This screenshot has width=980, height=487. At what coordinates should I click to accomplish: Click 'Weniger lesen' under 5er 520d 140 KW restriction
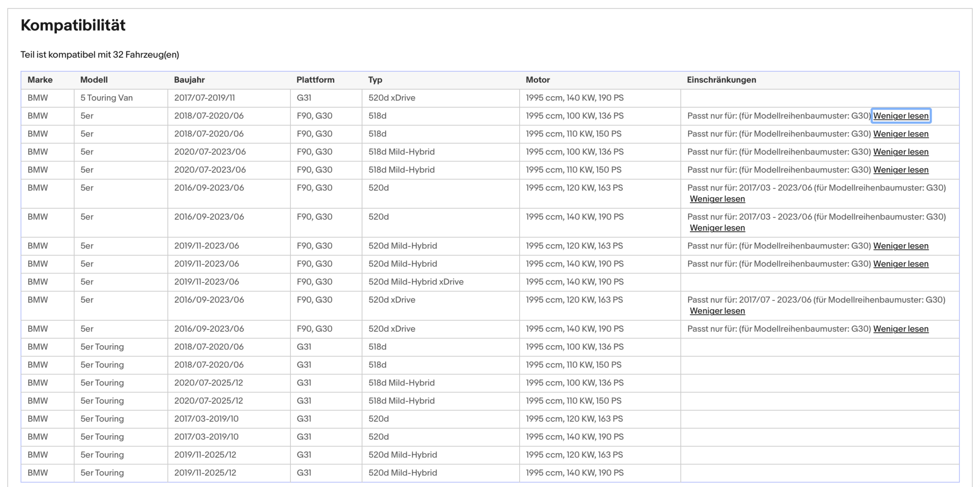[x=717, y=228]
